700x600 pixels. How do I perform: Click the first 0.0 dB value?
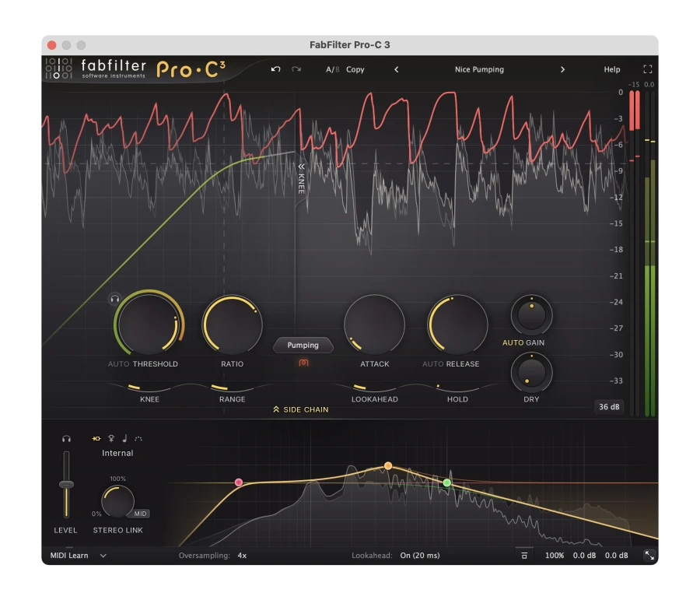coord(584,556)
